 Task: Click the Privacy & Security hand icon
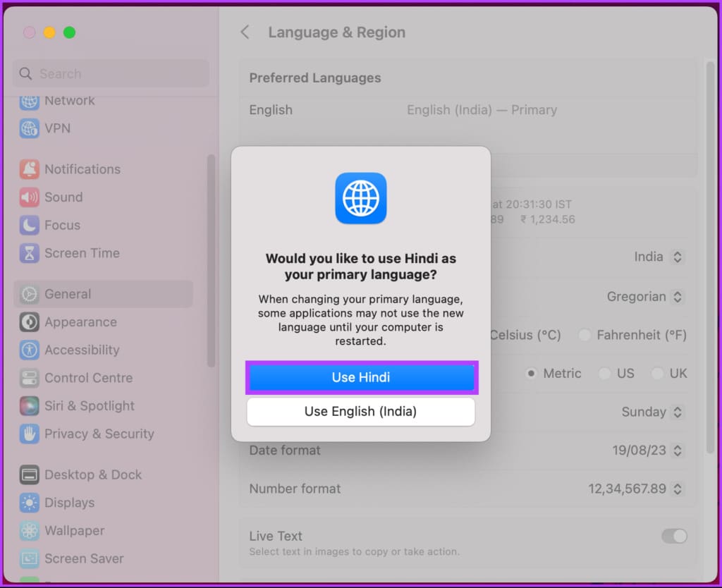click(x=30, y=434)
